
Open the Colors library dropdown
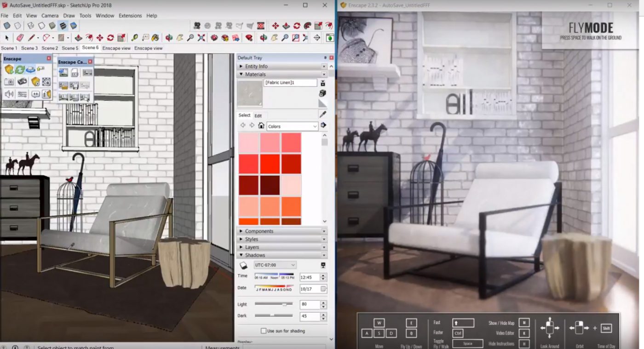292,126
